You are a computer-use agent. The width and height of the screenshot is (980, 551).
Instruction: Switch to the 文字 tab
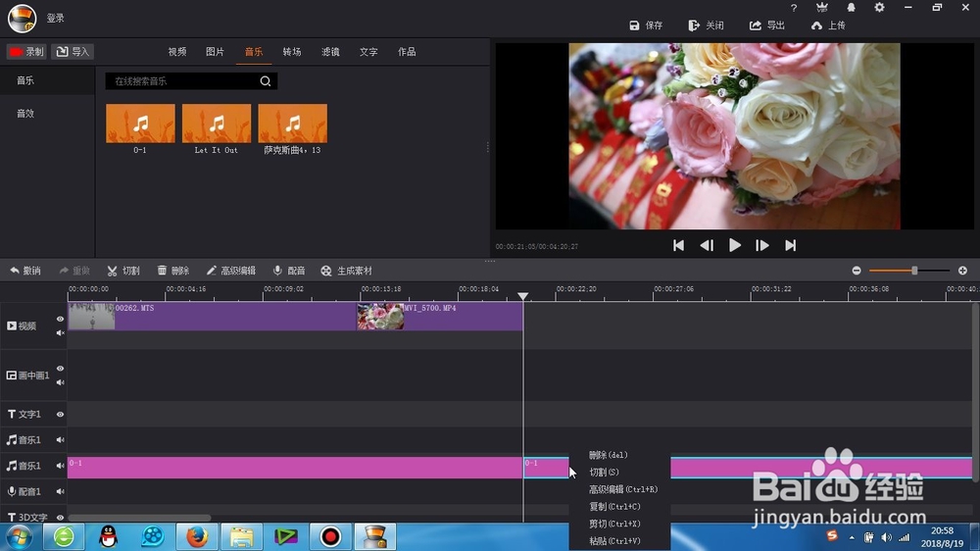click(368, 52)
